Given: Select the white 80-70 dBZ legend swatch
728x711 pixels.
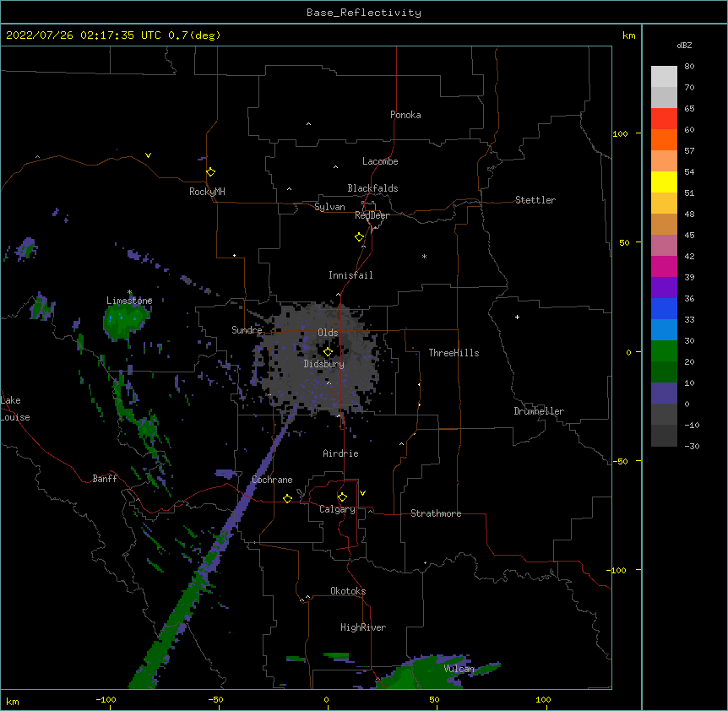Looking at the screenshot, I should [x=664, y=76].
